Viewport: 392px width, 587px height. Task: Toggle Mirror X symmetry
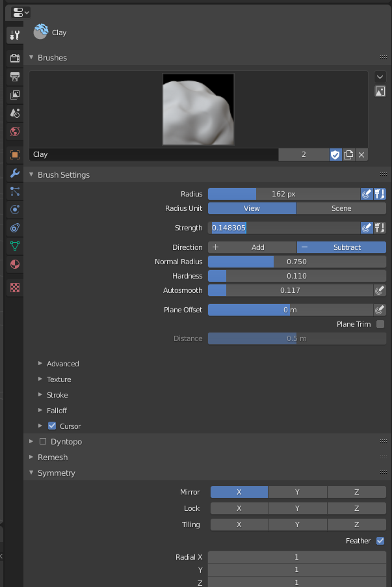tap(239, 492)
